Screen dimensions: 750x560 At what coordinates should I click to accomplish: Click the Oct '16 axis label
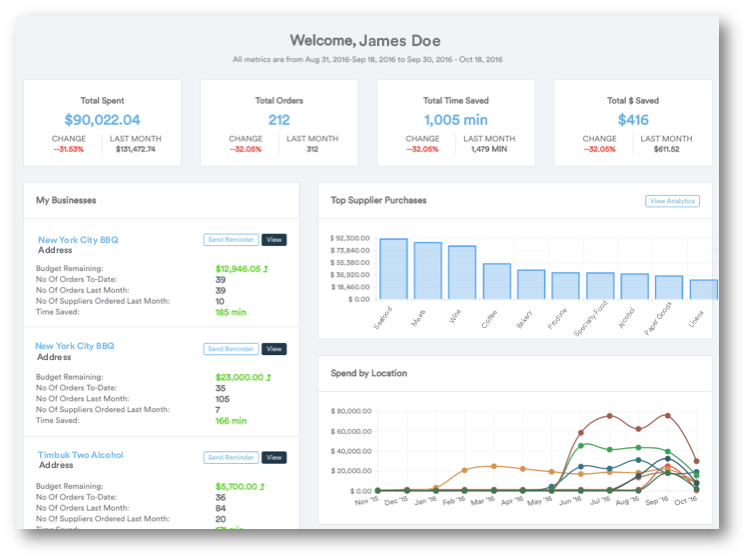click(686, 501)
